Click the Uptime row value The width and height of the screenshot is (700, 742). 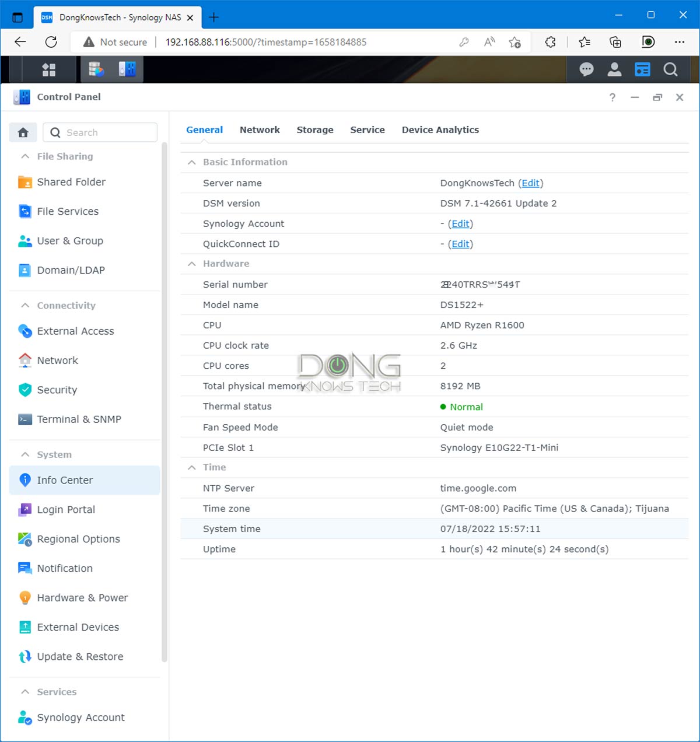pyautogui.click(x=524, y=549)
